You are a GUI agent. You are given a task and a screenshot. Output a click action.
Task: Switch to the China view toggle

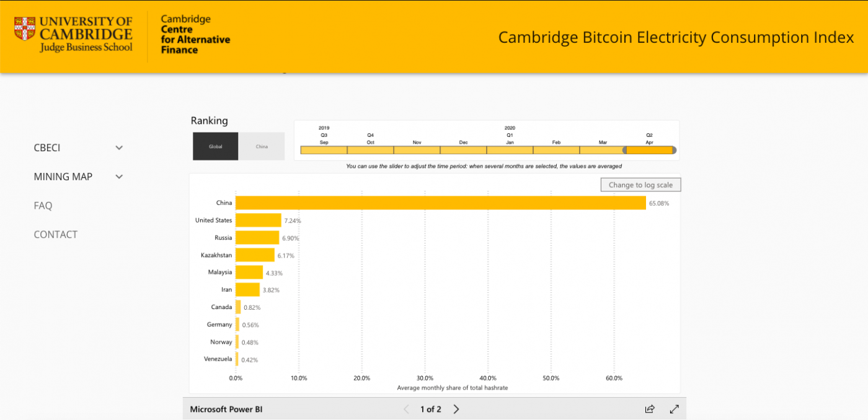[262, 146]
